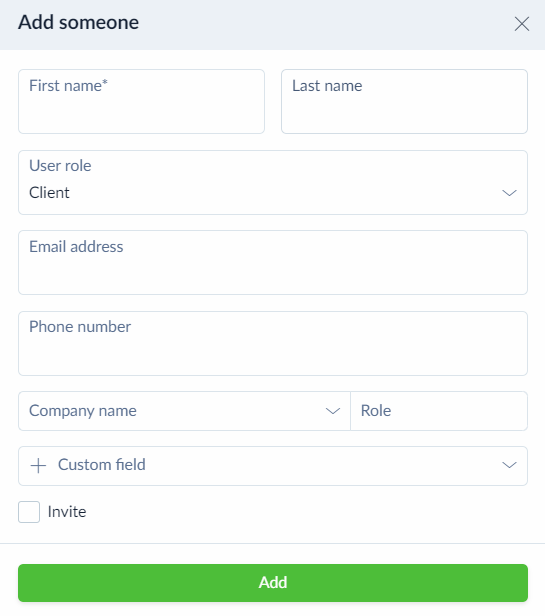
Task: Click into the Email address field
Action: [x=273, y=263]
